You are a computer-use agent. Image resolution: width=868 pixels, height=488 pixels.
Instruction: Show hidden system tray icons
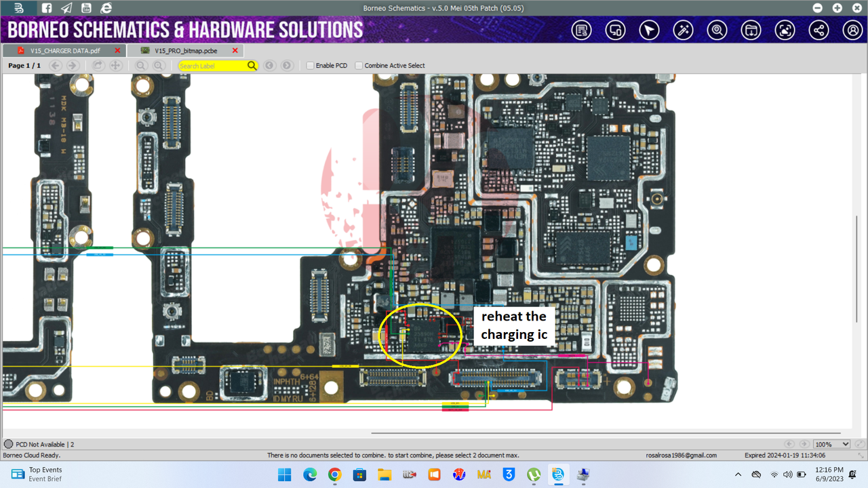coord(738,474)
